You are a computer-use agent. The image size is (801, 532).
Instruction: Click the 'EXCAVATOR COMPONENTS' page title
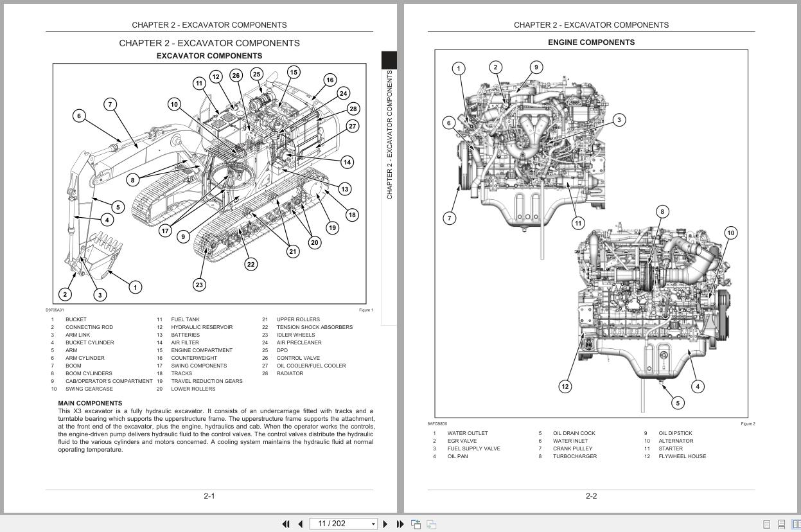click(209, 56)
